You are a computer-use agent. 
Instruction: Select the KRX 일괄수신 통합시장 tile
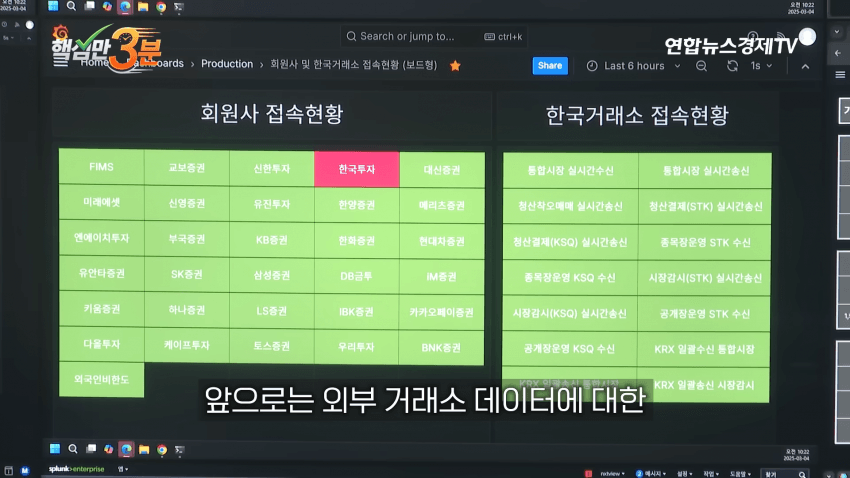[704, 350]
